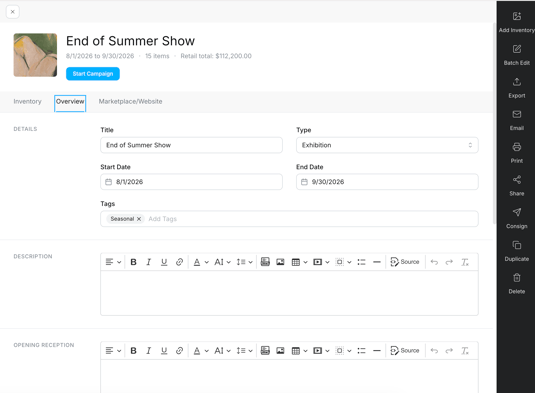Toggle bold in Opening Reception editor

pyautogui.click(x=133, y=351)
